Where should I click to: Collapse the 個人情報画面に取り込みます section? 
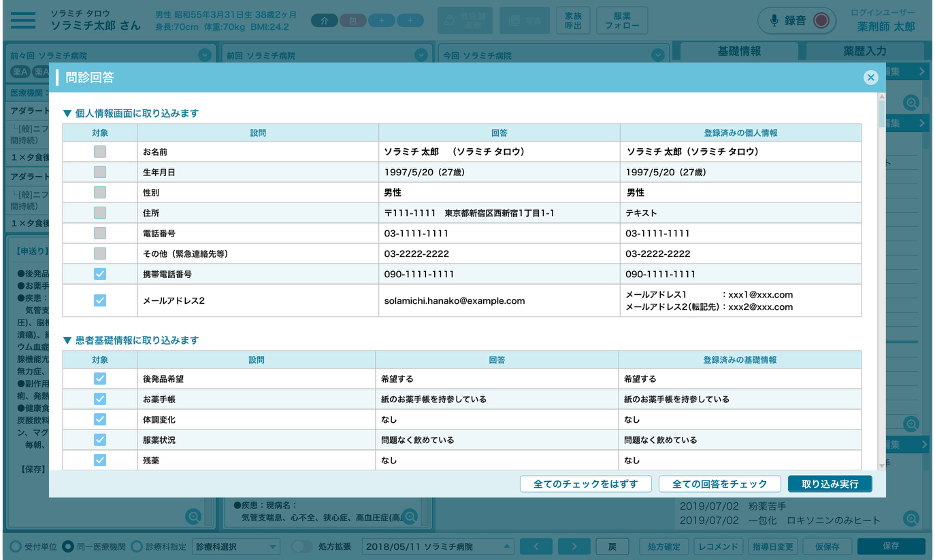click(68, 113)
